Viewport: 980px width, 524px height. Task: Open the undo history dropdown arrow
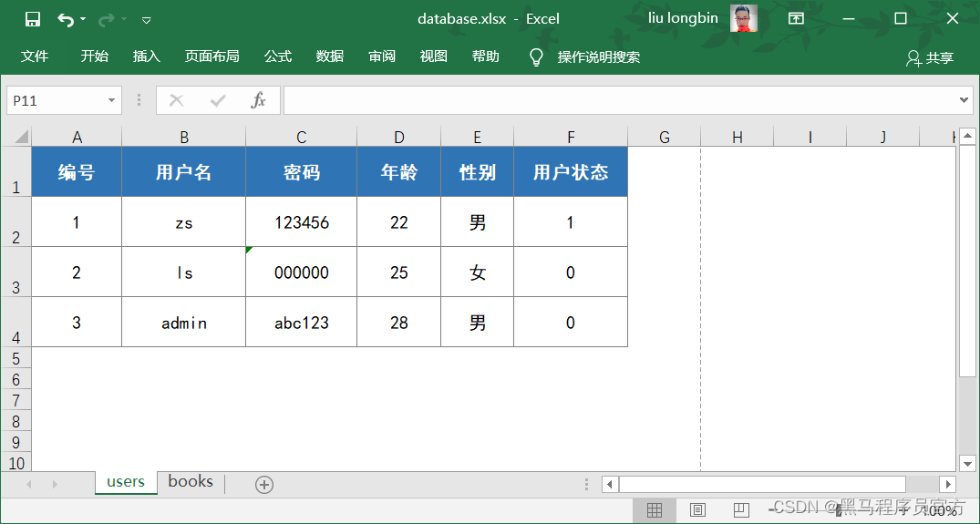pyautogui.click(x=83, y=19)
